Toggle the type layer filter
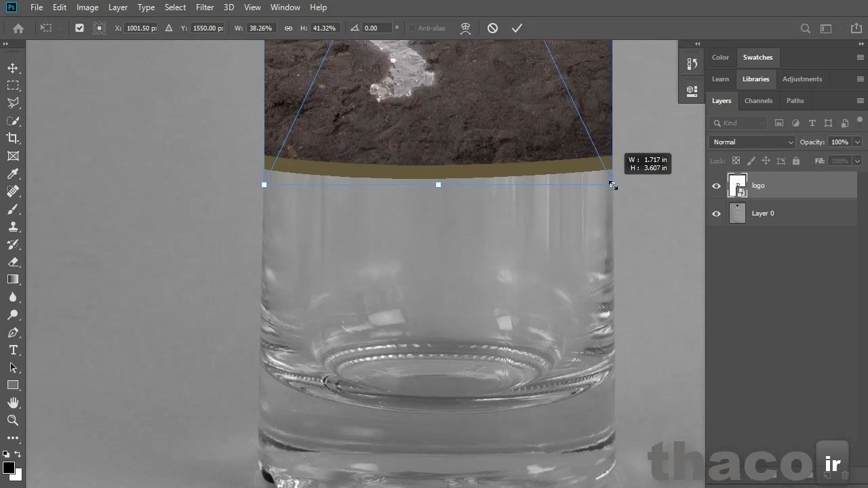The width and height of the screenshot is (868, 488). pyautogui.click(x=812, y=123)
